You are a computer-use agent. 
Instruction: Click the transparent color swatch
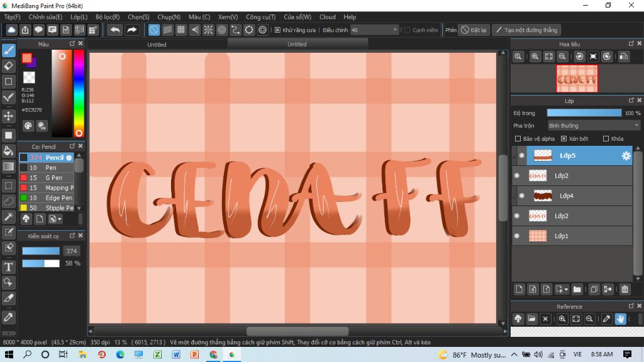coord(29,77)
